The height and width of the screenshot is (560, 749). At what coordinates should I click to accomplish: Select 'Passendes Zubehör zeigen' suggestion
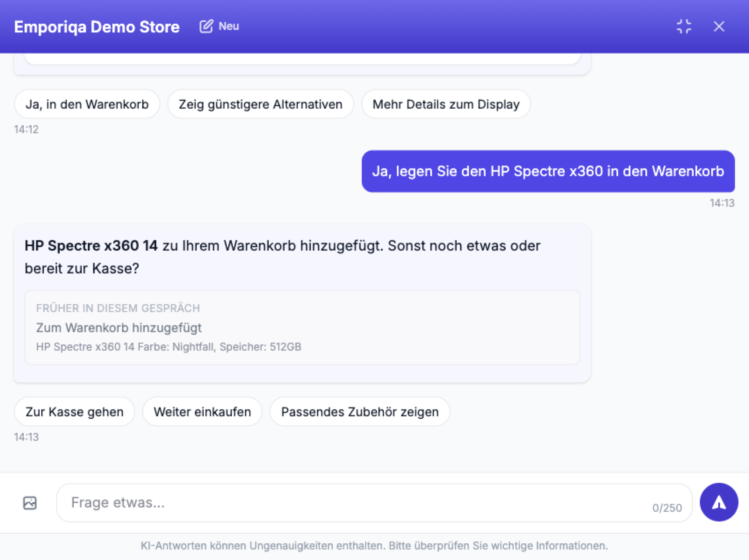360,412
